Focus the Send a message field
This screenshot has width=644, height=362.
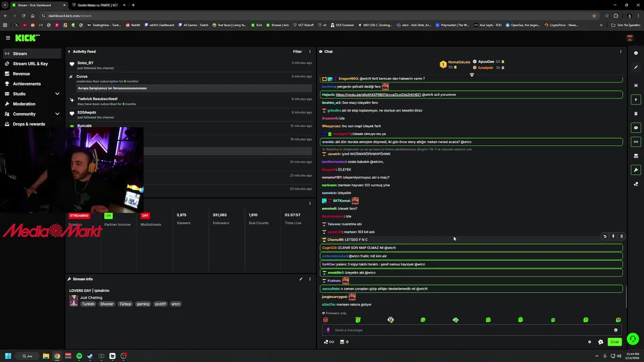point(470,330)
